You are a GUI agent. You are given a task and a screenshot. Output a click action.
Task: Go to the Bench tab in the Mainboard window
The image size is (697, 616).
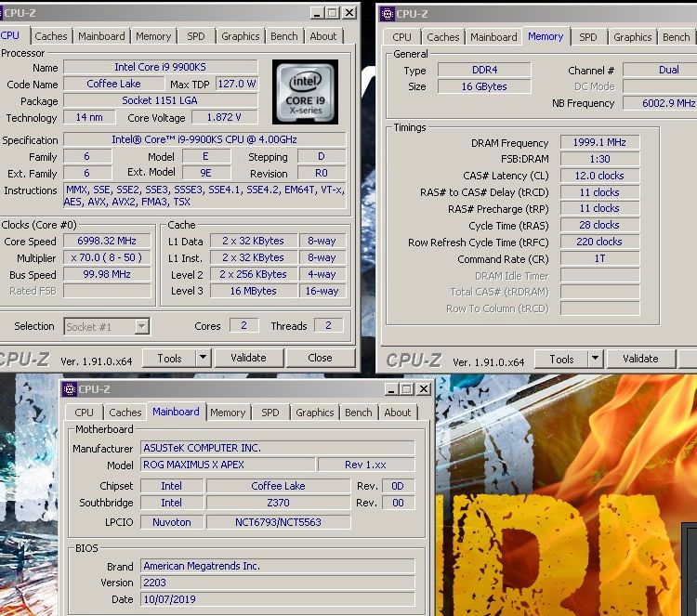point(359,413)
